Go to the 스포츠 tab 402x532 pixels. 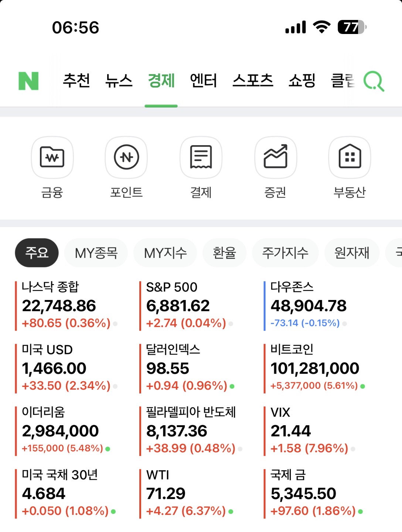pyautogui.click(x=253, y=81)
